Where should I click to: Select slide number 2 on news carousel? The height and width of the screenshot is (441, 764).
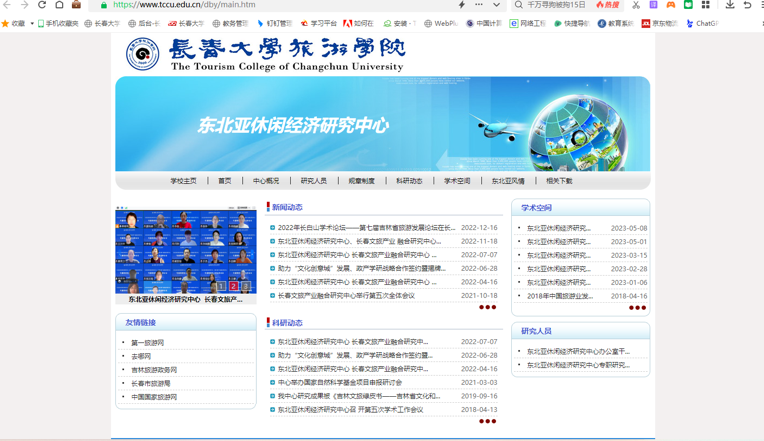tap(233, 286)
